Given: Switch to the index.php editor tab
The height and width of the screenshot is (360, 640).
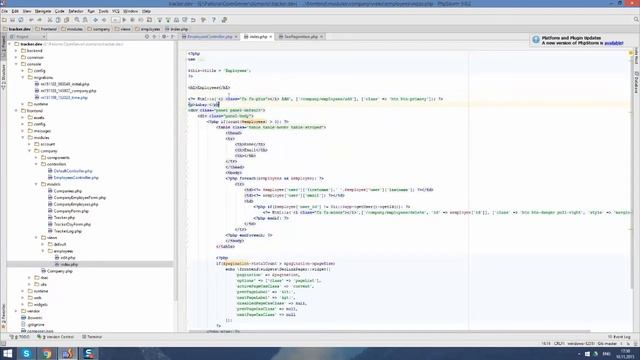Looking at the screenshot, I should [x=258, y=37].
